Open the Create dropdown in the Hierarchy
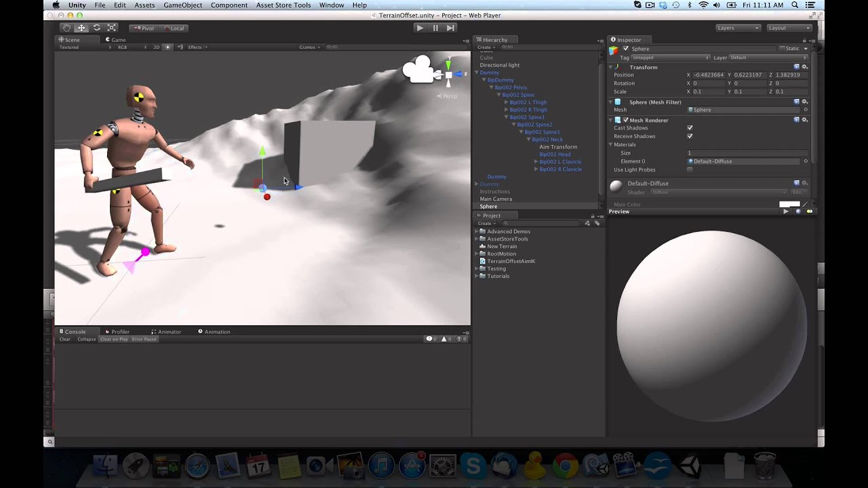 point(486,47)
